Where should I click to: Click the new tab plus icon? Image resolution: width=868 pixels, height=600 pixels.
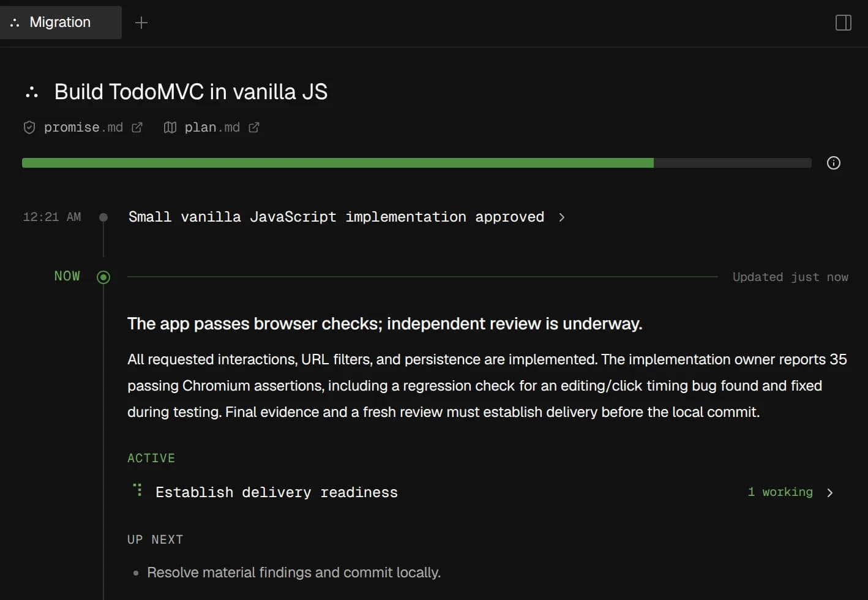141,23
